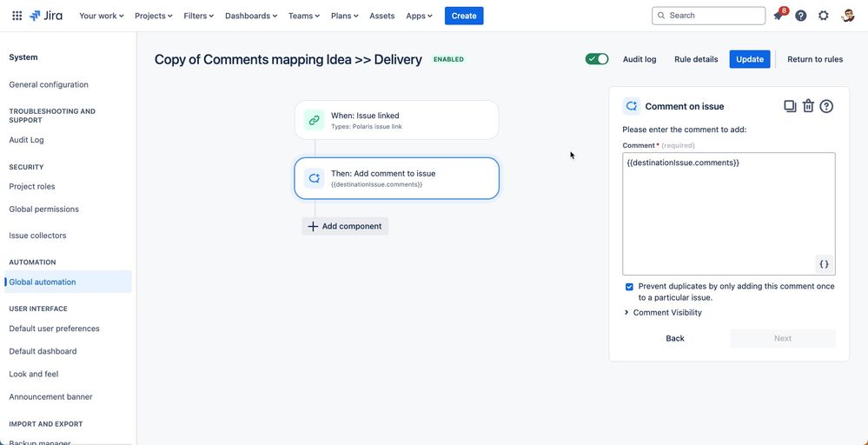Click the plus icon on Add component
The image size is (868, 445).
click(x=313, y=226)
